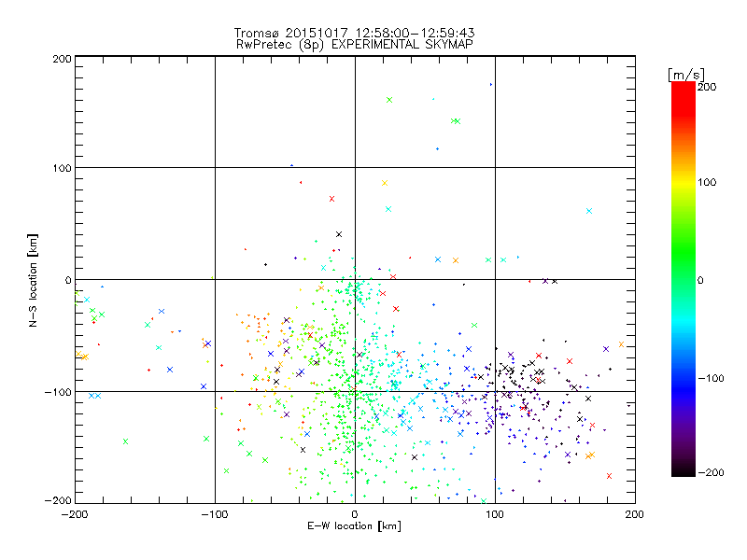Click the '-200' label on the color bar
The width and height of the screenshot is (747, 560).
(711, 472)
